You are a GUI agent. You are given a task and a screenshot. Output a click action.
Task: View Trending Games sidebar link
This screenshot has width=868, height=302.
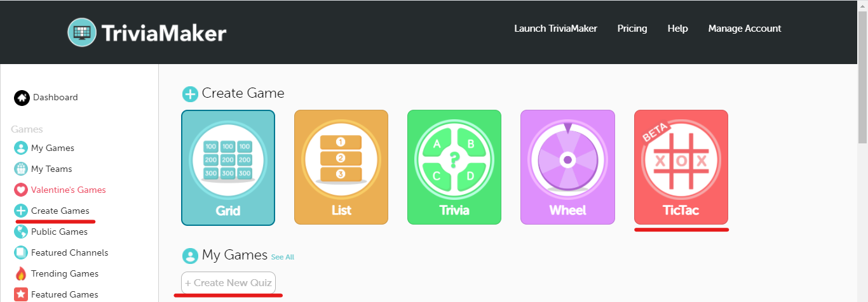click(x=65, y=273)
